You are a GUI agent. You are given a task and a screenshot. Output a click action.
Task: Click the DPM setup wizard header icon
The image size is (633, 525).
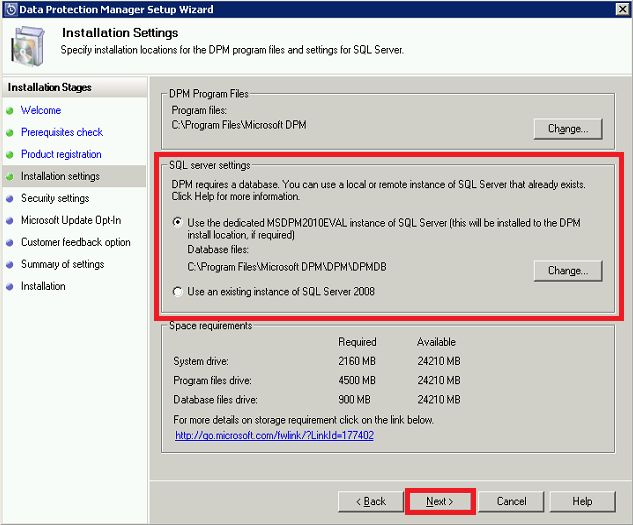[x=29, y=43]
